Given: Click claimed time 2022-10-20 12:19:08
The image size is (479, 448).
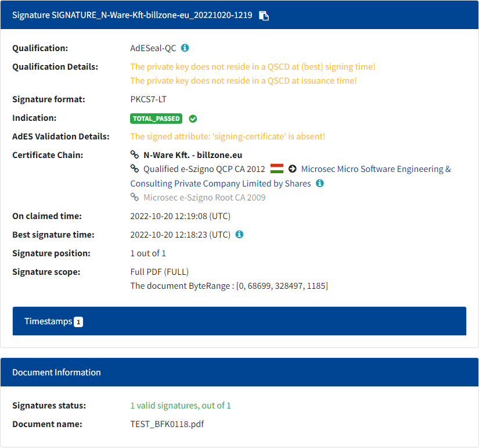Looking at the screenshot, I should click(180, 216).
